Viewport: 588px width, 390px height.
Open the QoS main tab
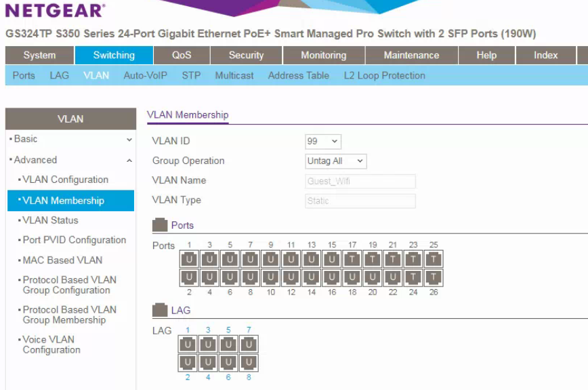(182, 55)
